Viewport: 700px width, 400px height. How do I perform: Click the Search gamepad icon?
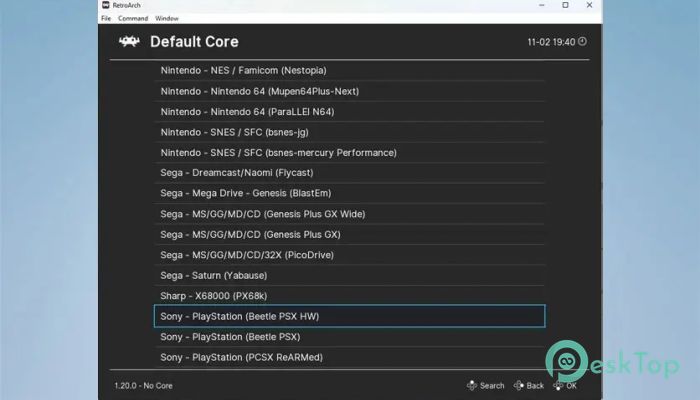pyautogui.click(x=472, y=385)
